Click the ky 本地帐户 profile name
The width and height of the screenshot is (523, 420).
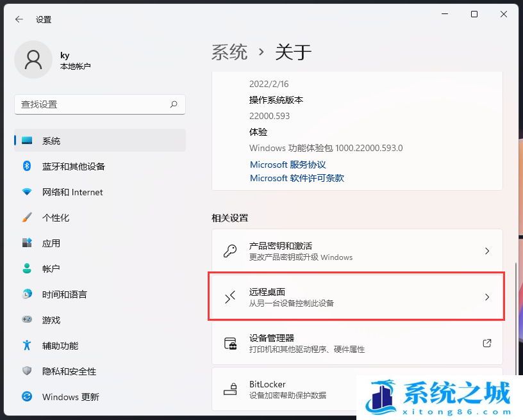coord(76,60)
